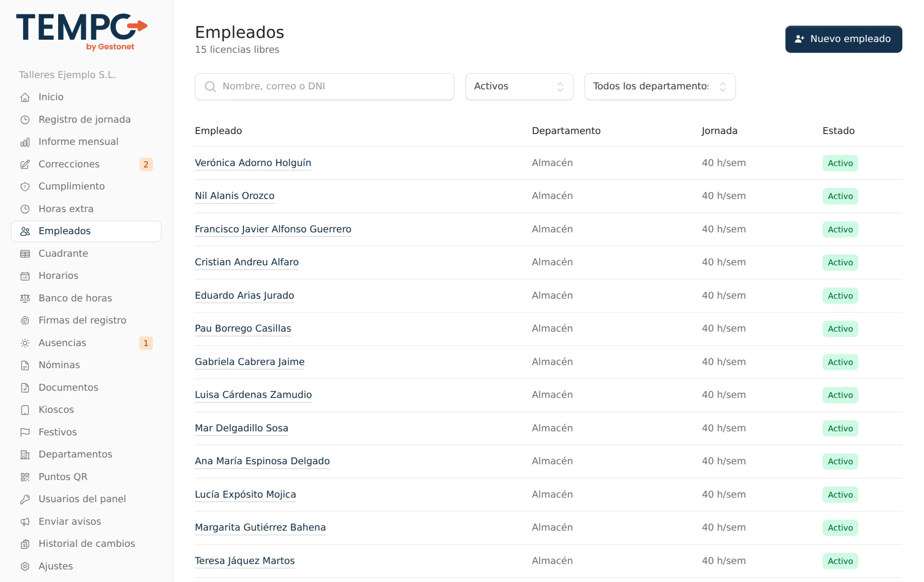
Task: Open the Todos los departamentos dropdown
Action: pyautogui.click(x=660, y=87)
